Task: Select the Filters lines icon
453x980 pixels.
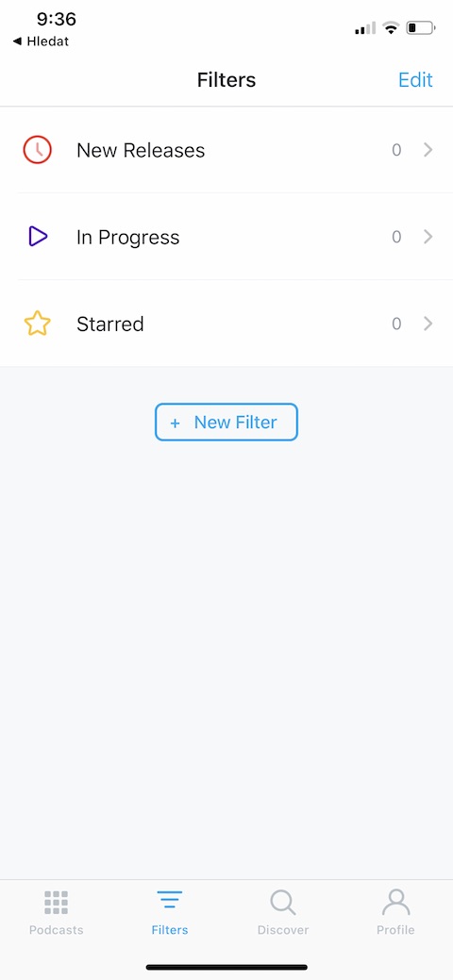Action: (x=170, y=900)
